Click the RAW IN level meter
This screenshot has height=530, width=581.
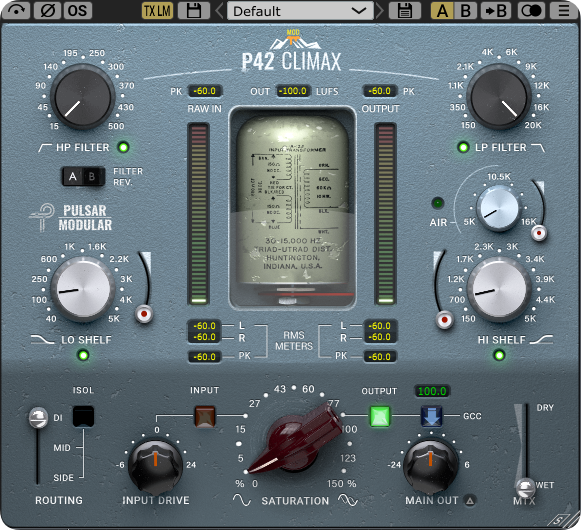pos(199,214)
